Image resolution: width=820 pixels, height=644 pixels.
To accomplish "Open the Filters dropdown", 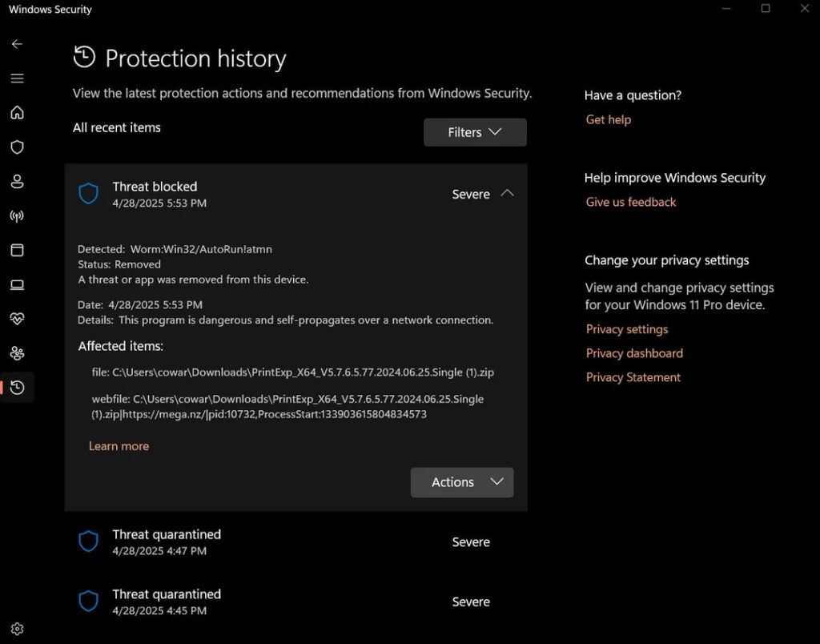I will tap(475, 132).
